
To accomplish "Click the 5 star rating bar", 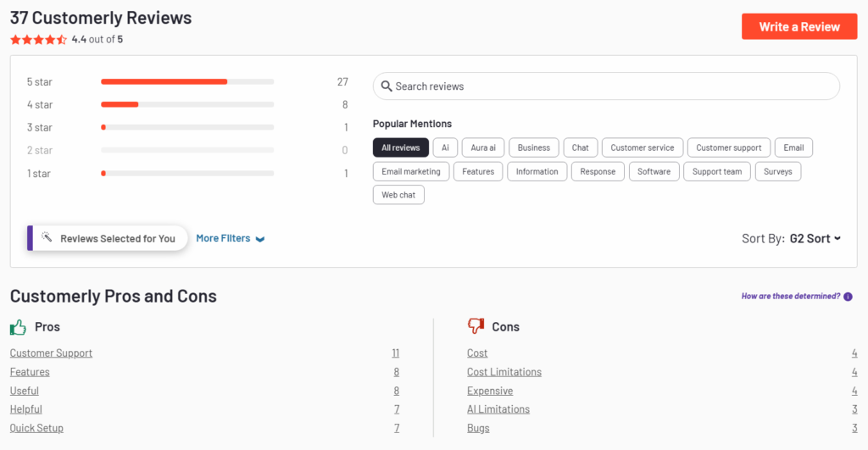I will (187, 82).
